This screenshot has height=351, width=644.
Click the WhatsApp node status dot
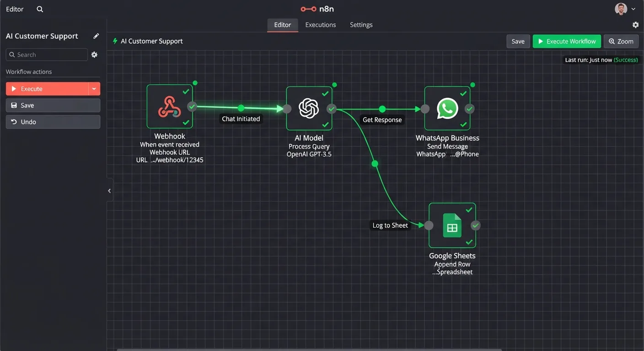click(x=472, y=85)
